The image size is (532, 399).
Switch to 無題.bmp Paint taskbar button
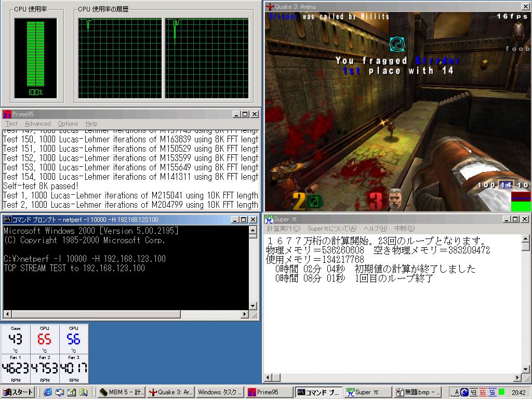417,392
